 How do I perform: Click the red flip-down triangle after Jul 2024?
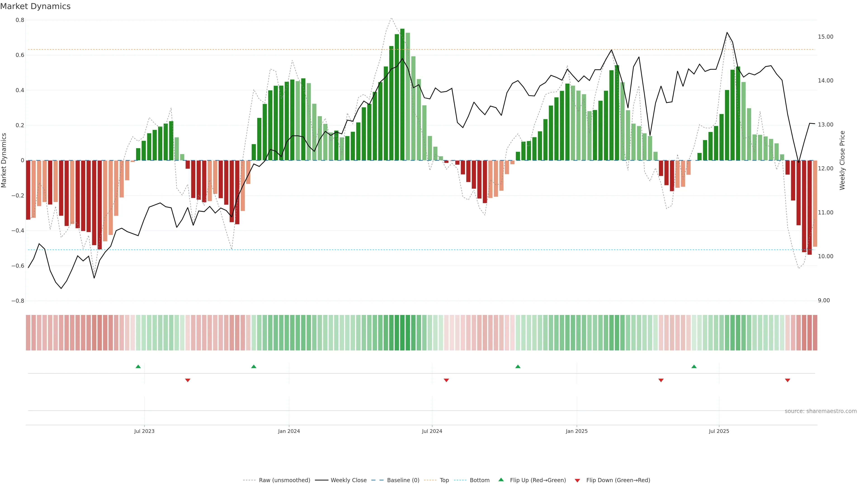(x=446, y=380)
